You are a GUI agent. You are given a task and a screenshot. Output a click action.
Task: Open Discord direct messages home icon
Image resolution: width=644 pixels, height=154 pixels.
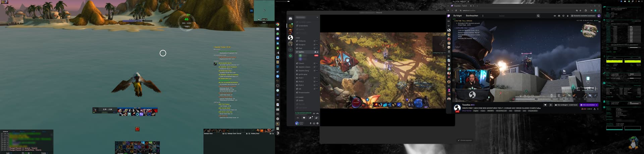pyautogui.click(x=290, y=18)
